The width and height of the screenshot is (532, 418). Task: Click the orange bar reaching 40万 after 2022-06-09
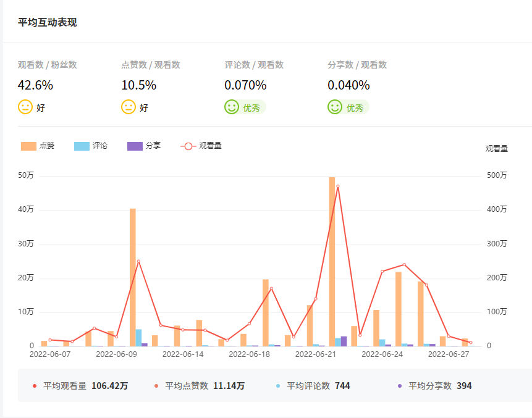pyautogui.click(x=133, y=278)
